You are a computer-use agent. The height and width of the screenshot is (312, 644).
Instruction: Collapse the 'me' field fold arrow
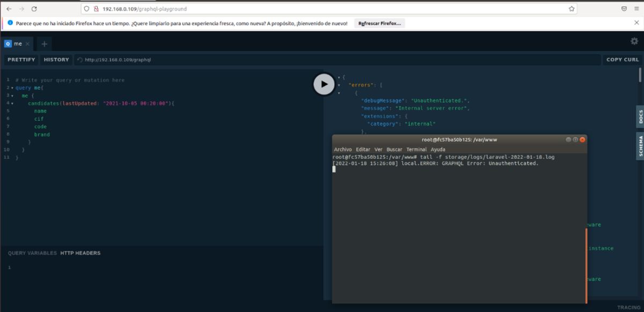(x=12, y=95)
